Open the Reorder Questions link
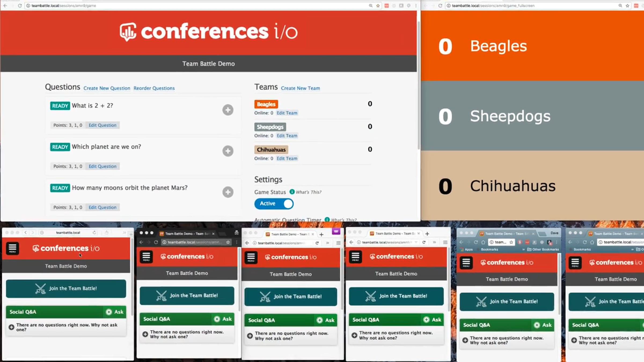Screen dimensions: 644x362 click(x=154, y=88)
